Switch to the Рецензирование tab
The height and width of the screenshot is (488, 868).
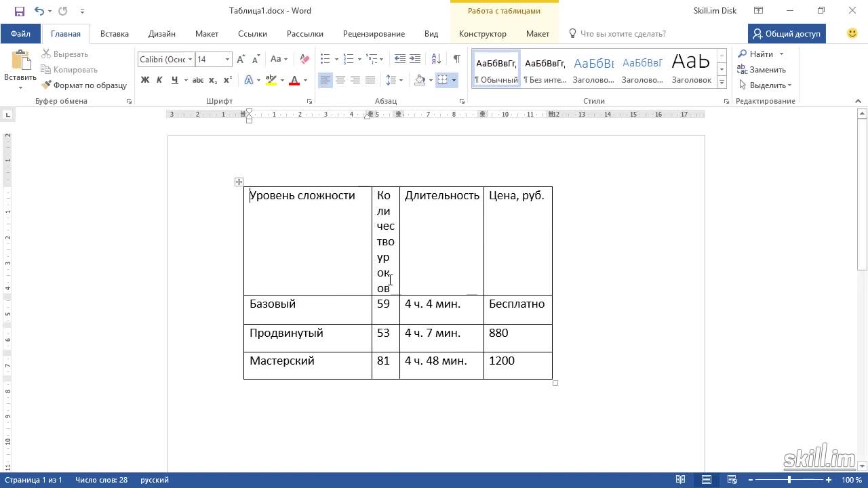click(x=374, y=33)
